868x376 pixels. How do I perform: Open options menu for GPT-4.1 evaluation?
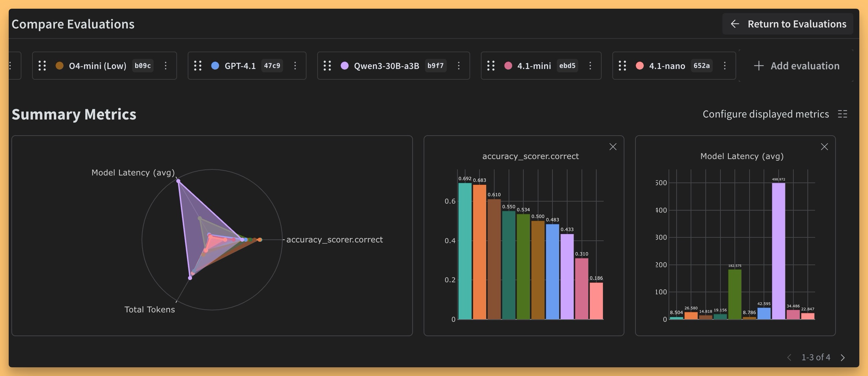coord(295,66)
